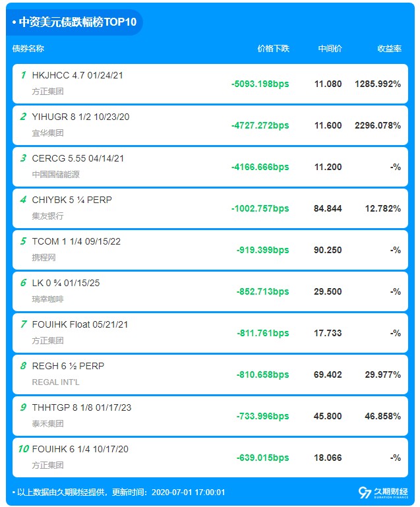Click the 久期财经 logo icon
This screenshot has height=507, width=420.
[x=365, y=492]
